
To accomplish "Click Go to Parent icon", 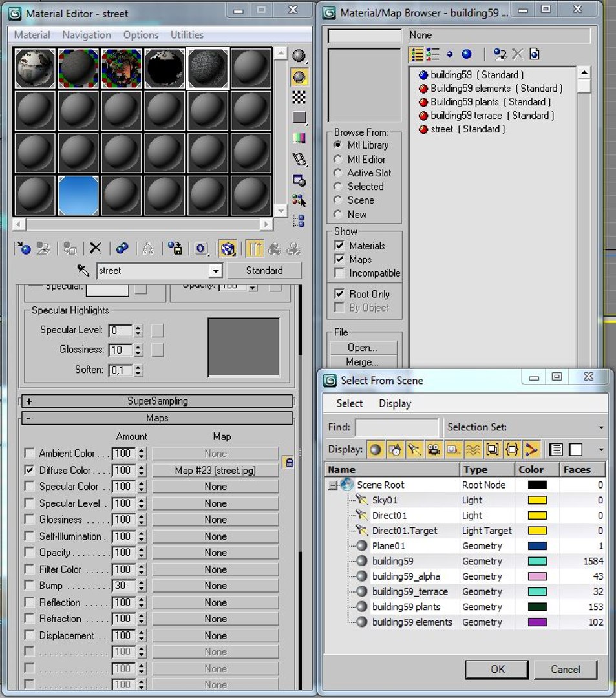I will tap(274, 248).
